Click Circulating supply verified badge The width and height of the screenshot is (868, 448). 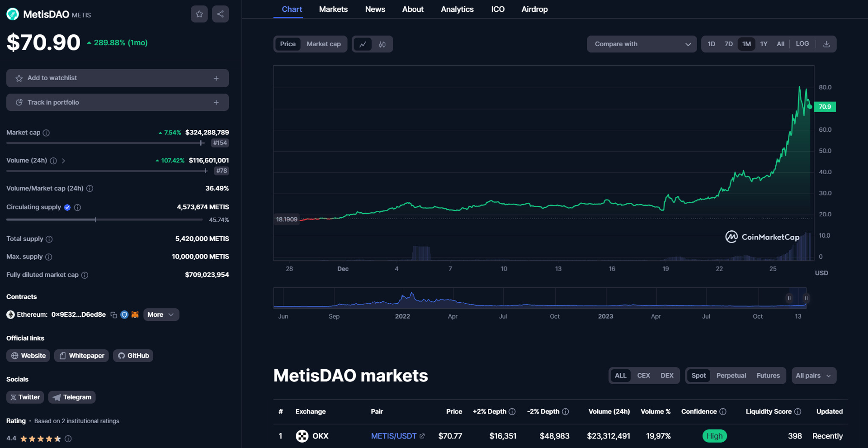coord(67,207)
